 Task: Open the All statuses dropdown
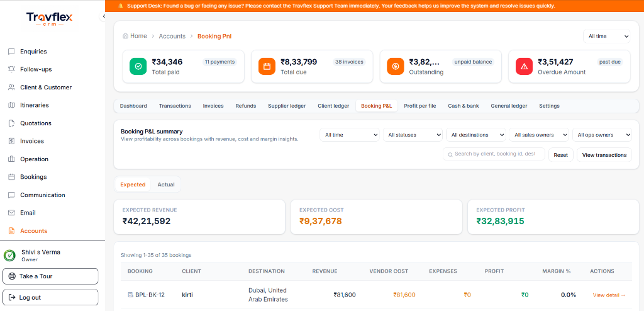(413, 135)
